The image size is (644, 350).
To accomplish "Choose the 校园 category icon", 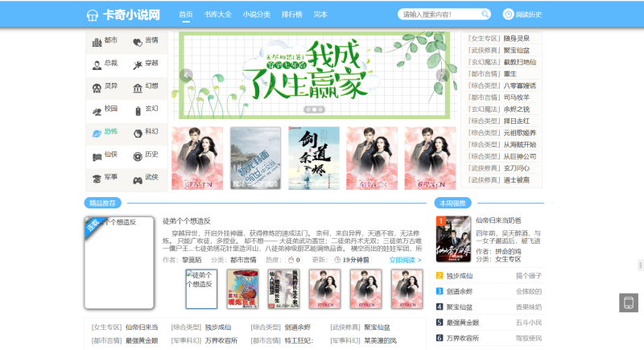I will 97,111.
